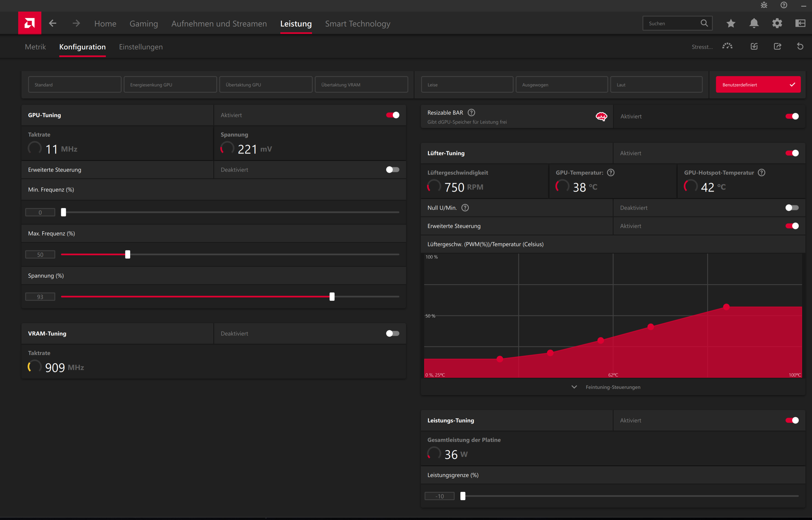Go back with the left arrow
812x520 pixels.
click(53, 23)
